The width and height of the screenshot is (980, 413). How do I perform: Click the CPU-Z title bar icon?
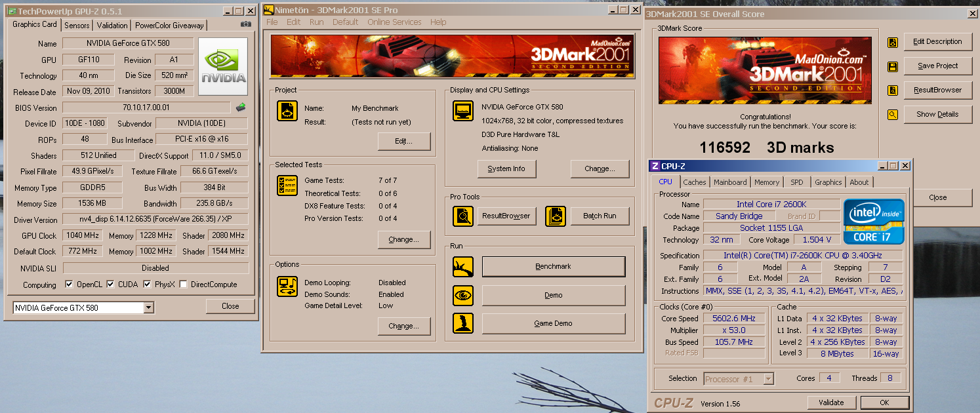pos(655,166)
